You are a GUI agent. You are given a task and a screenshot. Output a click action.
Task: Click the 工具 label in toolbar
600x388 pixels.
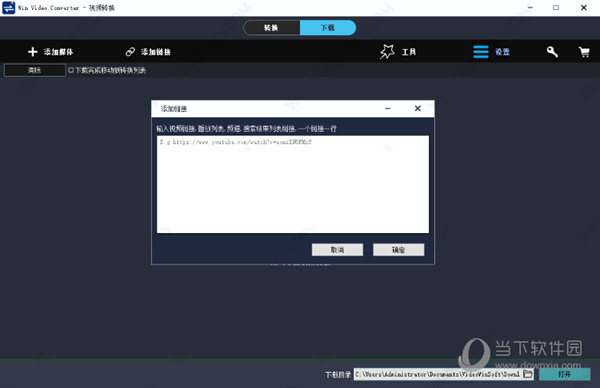click(409, 52)
